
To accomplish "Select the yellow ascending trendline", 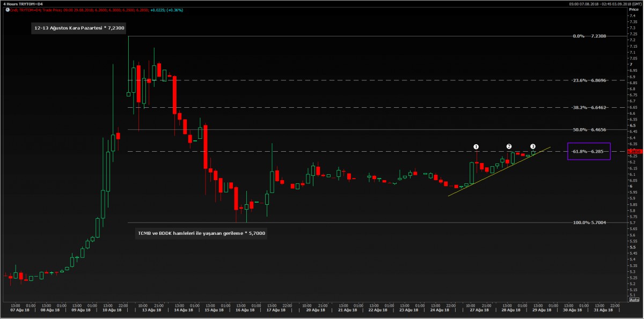I will tap(500, 172).
